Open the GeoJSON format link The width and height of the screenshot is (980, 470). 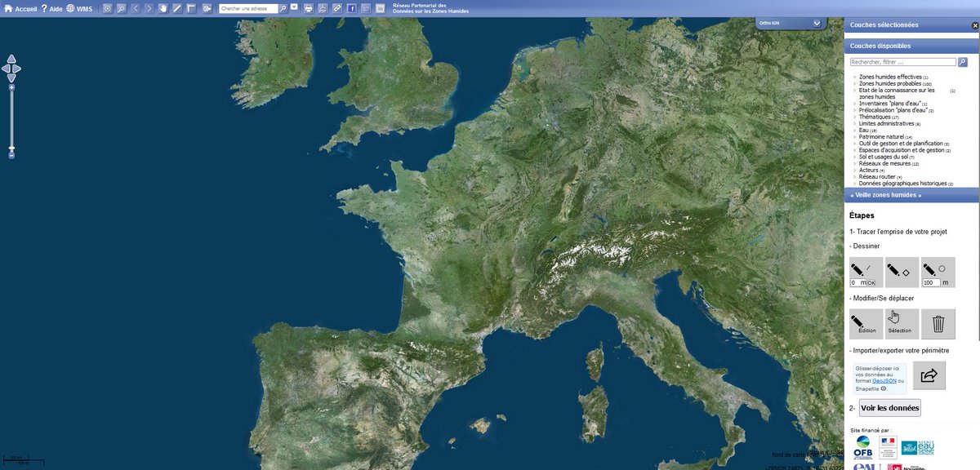click(x=884, y=381)
